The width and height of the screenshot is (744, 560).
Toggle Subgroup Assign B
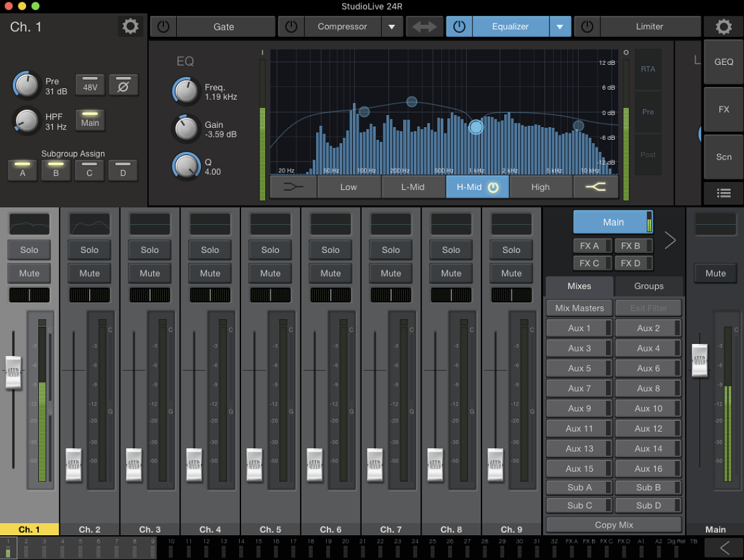56,171
